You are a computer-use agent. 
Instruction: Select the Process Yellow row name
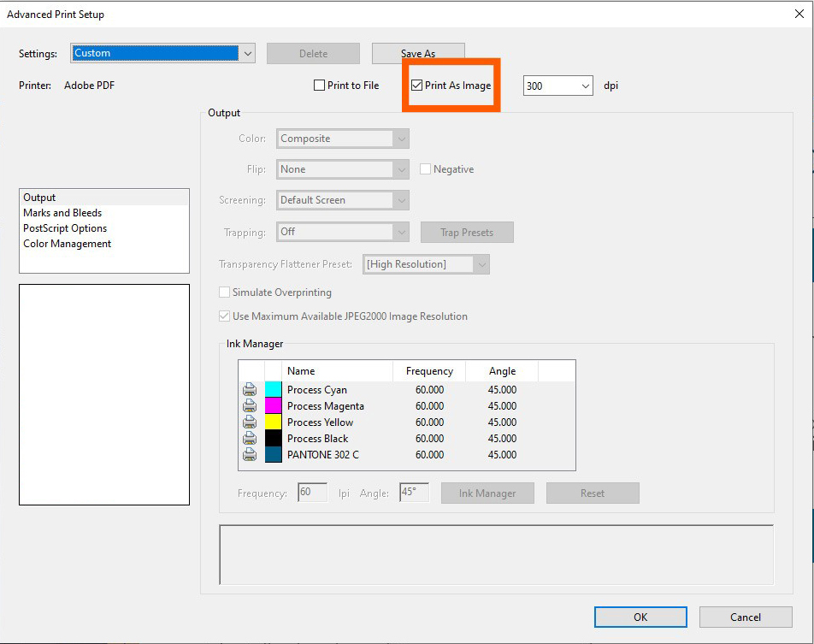coord(321,422)
